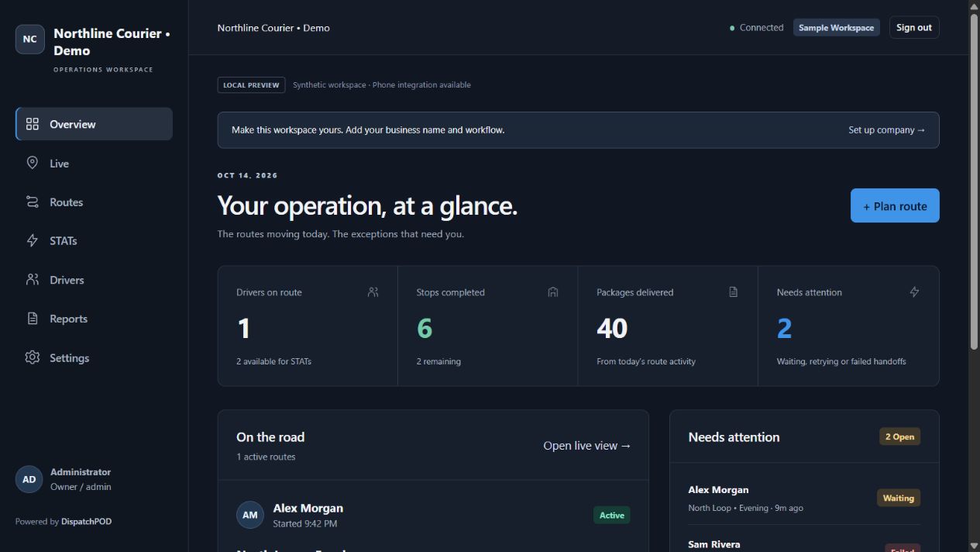
Task: Open the Overview menu item
Action: pos(94,124)
